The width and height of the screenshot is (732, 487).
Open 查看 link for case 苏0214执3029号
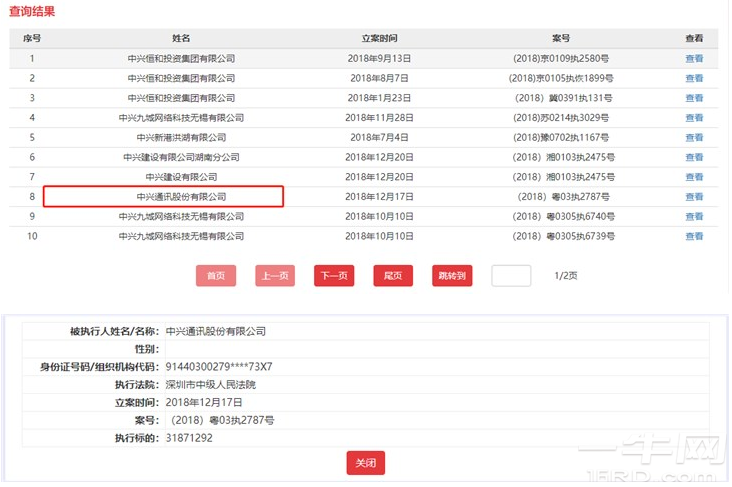click(694, 118)
